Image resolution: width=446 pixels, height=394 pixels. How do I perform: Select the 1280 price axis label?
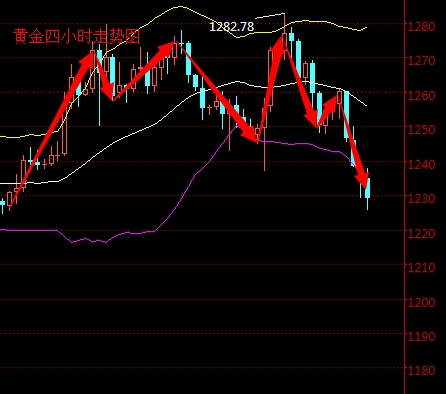coord(422,26)
